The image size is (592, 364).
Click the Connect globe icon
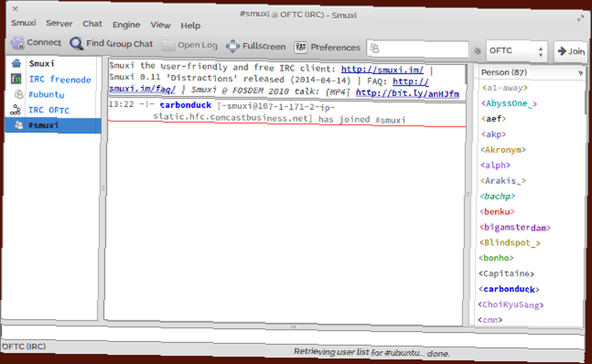click(17, 43)
